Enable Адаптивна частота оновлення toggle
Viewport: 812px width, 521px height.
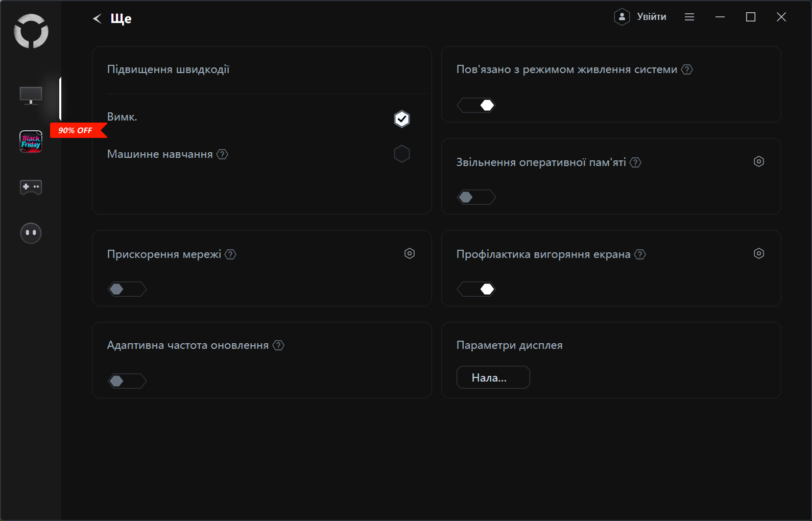[127, 381]
